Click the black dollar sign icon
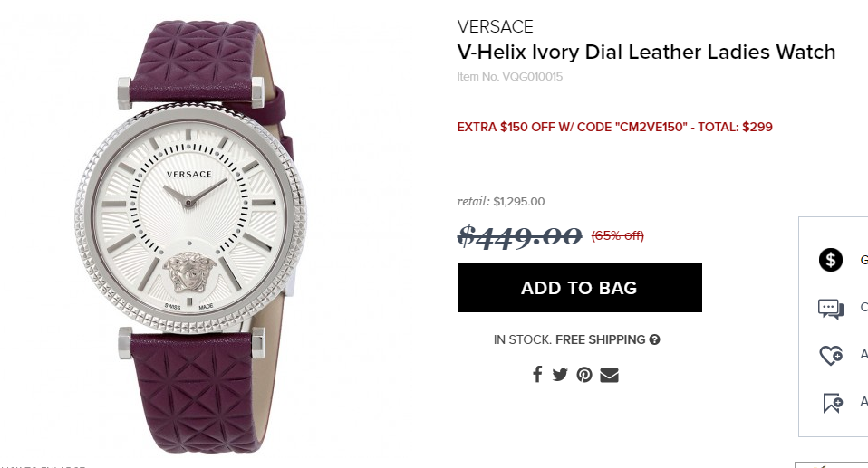 tap(830, 260)
